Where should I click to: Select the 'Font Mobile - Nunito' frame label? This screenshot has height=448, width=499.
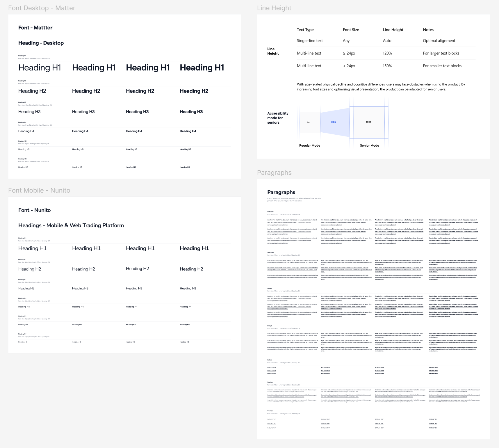pos(39,191)
